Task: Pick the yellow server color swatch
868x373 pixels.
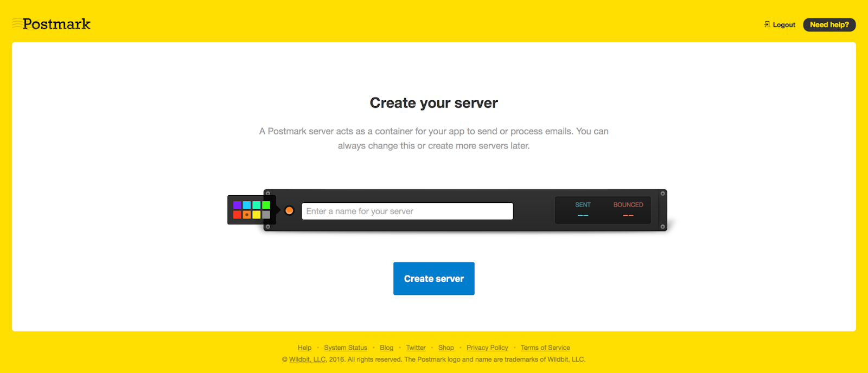Action: [257, 215]
